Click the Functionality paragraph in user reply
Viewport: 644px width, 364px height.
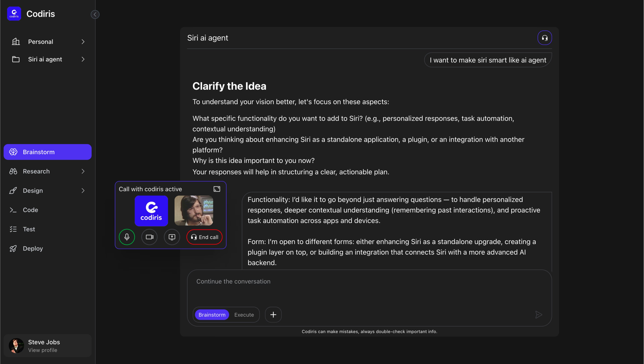[394, 210]
